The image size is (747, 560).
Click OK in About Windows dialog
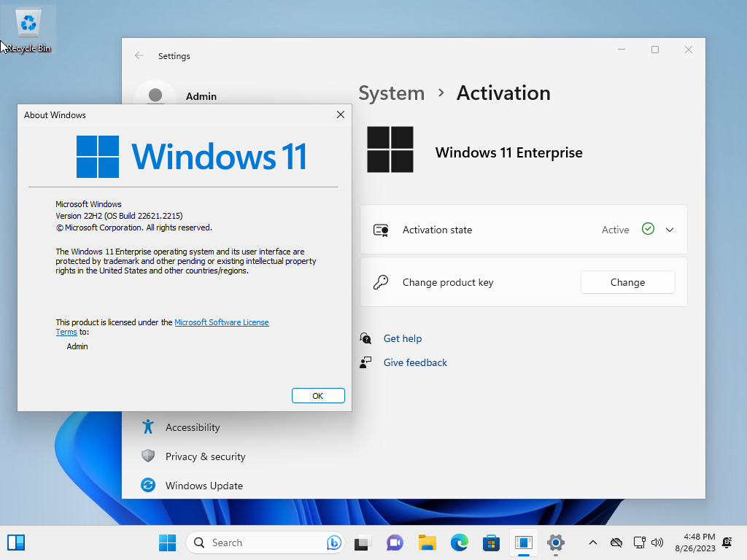318,396
